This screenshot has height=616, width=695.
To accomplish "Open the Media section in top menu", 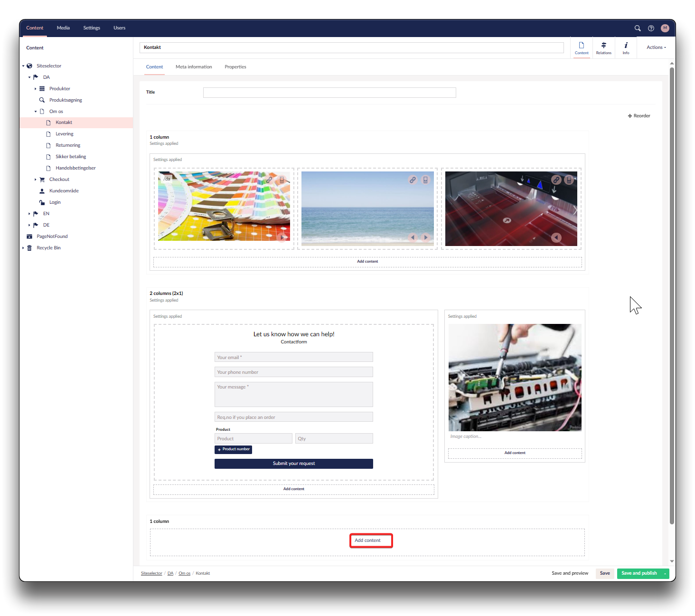I will (63, 28).
